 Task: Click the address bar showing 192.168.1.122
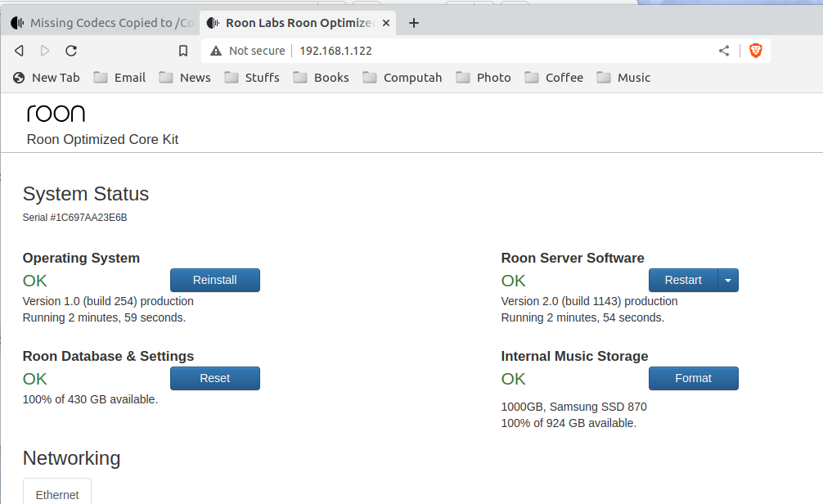click(491, 51)
